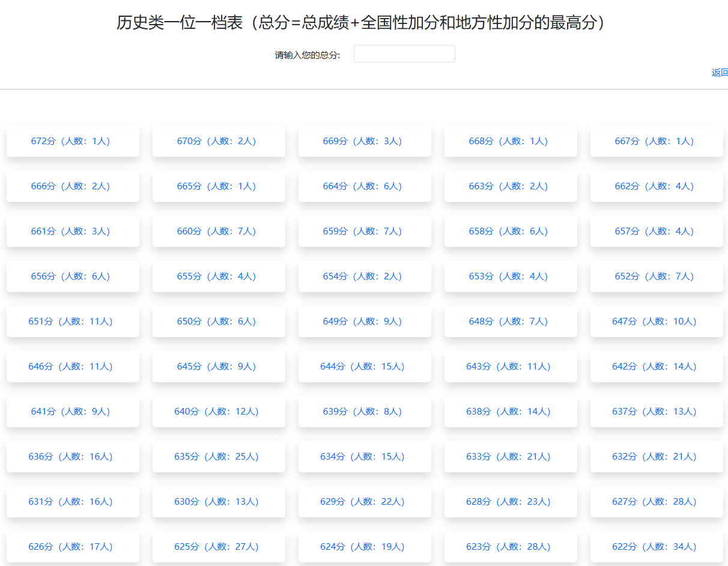Open the 654分 (2人) card

[365, 276]
